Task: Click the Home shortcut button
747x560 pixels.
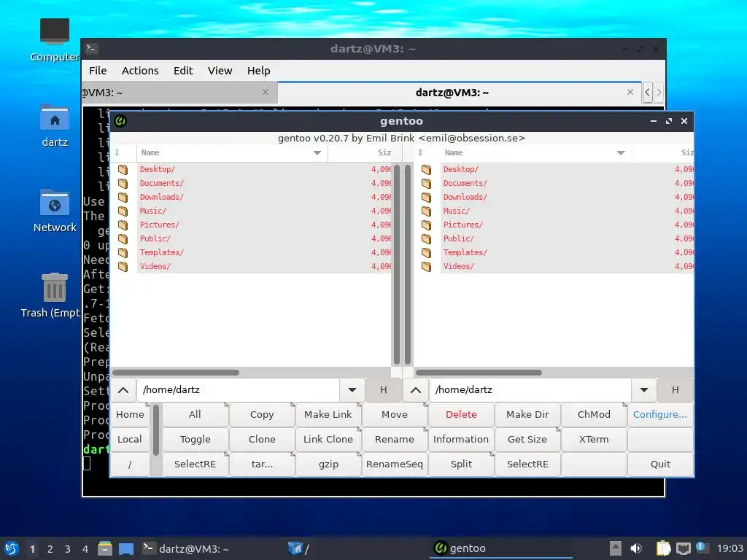Action: point(130,415)
